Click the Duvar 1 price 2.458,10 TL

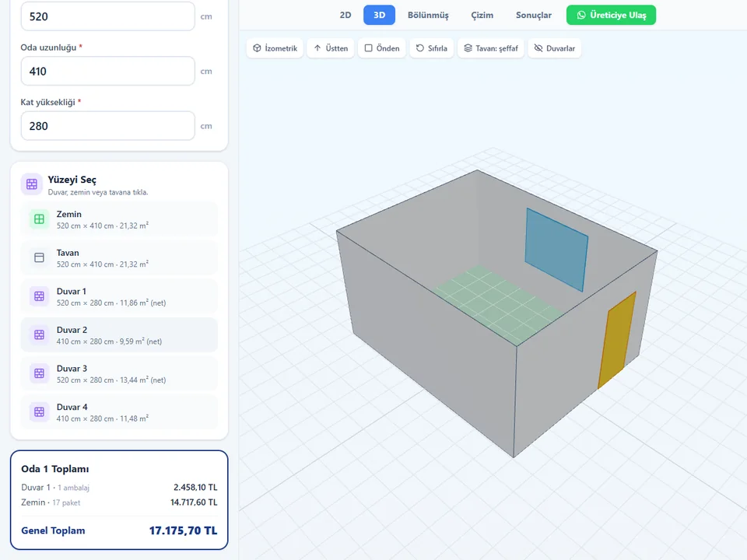[195, 487]
